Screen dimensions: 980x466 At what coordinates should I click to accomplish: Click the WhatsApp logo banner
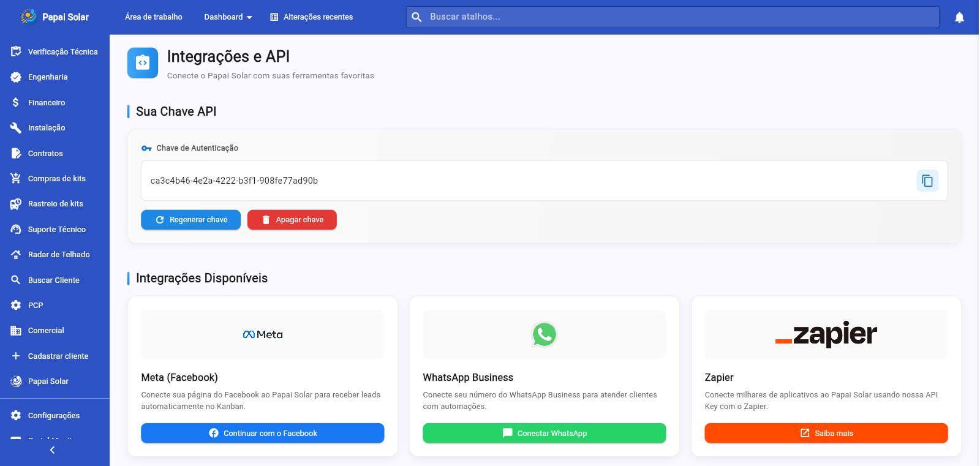(x=545, y=334)
